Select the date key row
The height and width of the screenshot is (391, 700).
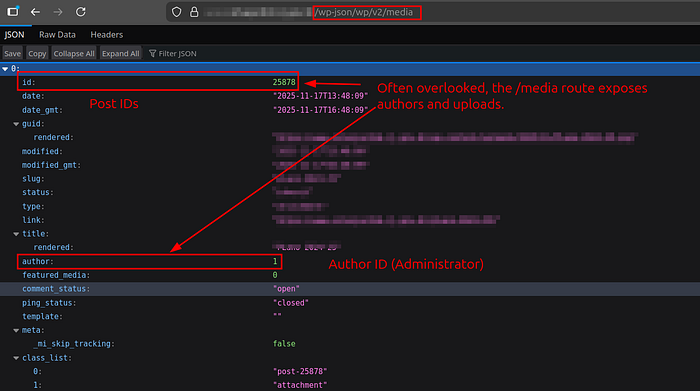coord(33,96)
